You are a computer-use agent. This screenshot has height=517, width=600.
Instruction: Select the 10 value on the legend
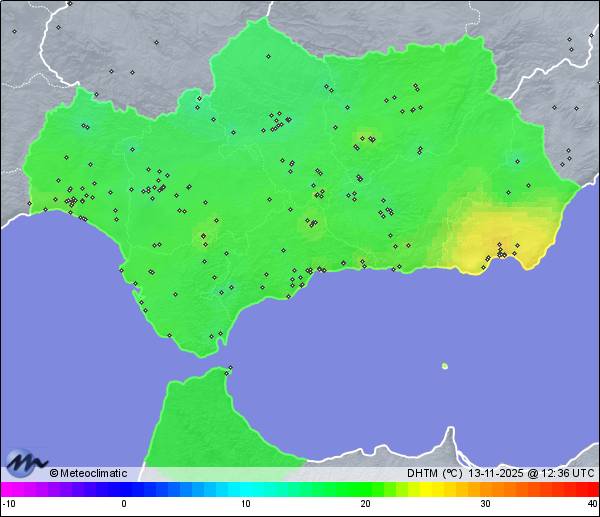pyautogui.click(x=245, y=504)
